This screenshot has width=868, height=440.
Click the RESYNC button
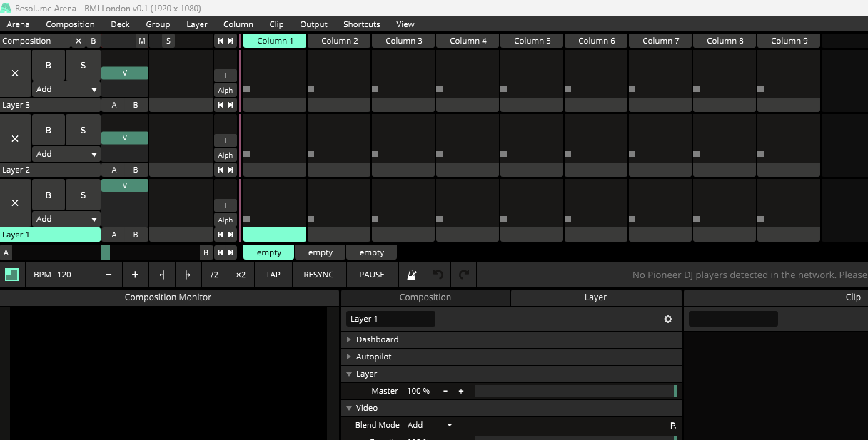pos(318,275)
